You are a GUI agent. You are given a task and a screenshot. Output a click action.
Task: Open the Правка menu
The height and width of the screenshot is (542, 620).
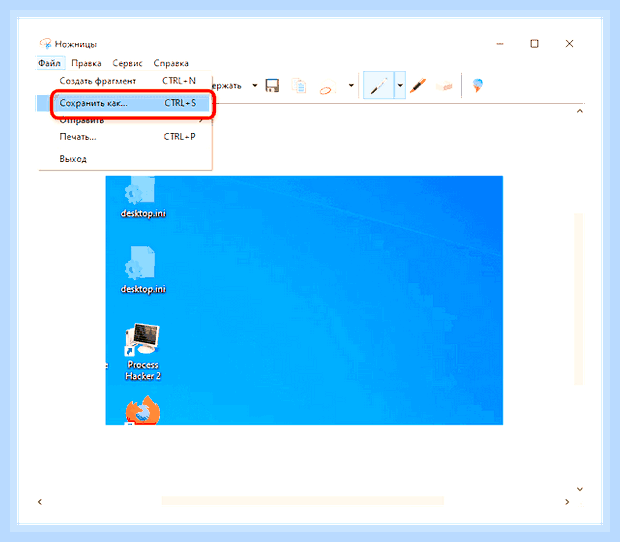click(86, 63)
